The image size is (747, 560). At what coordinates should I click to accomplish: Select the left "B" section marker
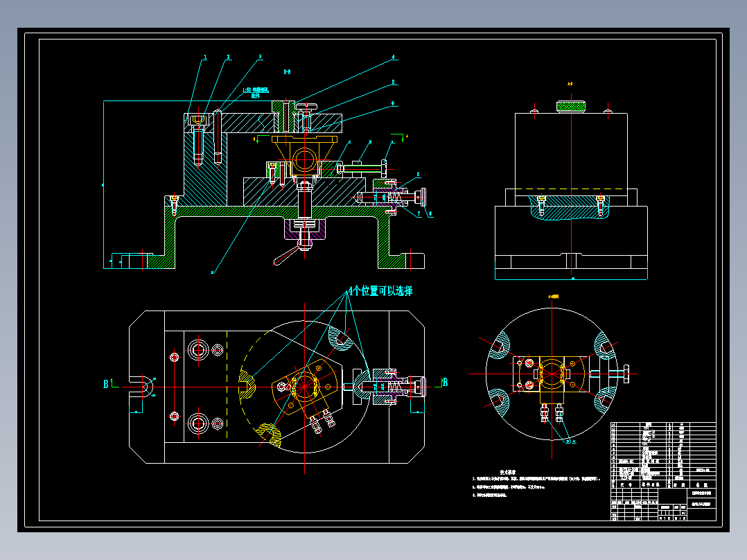tap(106, 384)
